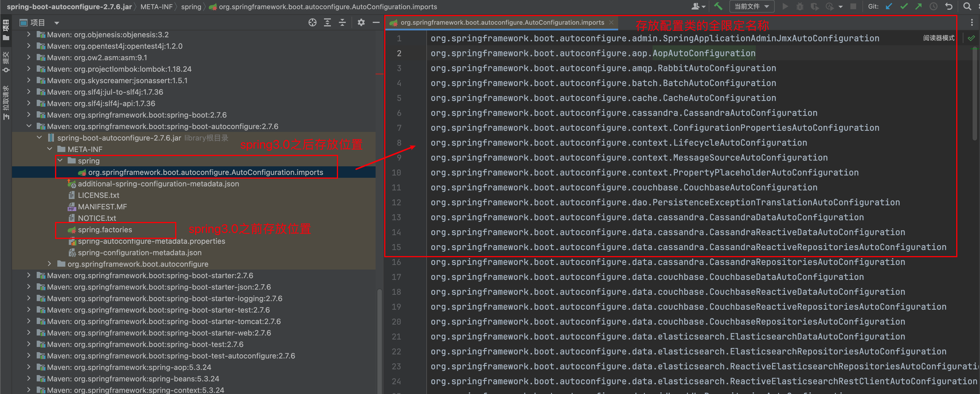This screenshot has width=980, height=394.
Task: Click the Expand All icon in project panel
Action: click(x=327, y=22)
